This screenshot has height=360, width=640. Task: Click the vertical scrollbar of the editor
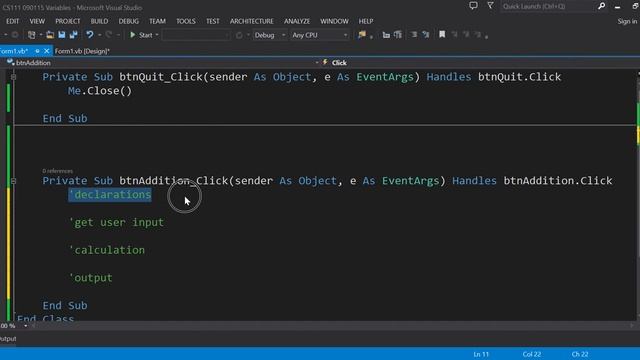pyautogui.click(x=638, y=194)
